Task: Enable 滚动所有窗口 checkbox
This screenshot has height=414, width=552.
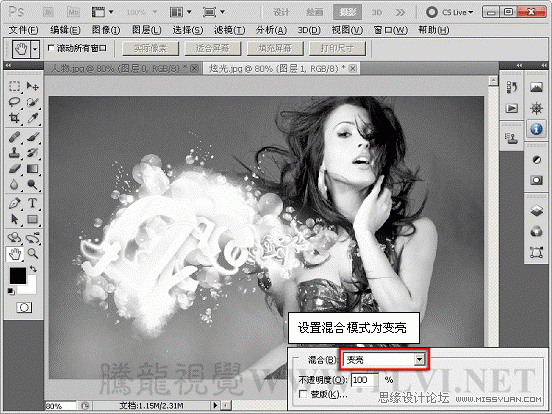Action: click(x=51, y=48)
